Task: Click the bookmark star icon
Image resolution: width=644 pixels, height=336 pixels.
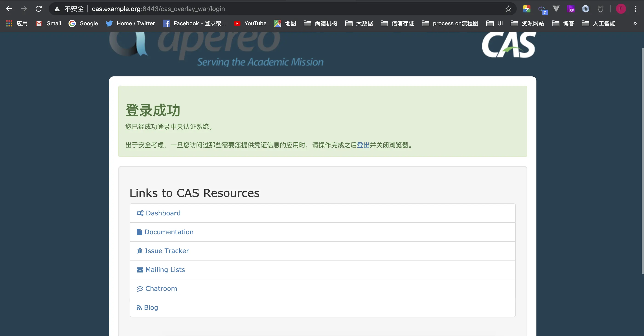Action: pyautogui.click(x=508, y=9)
